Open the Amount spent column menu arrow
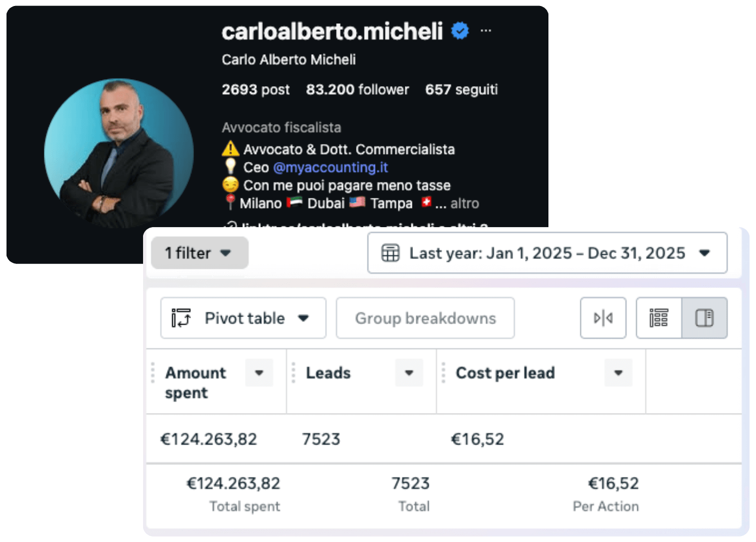This screenshot has width=756, height=542. [x=259, y=373]
